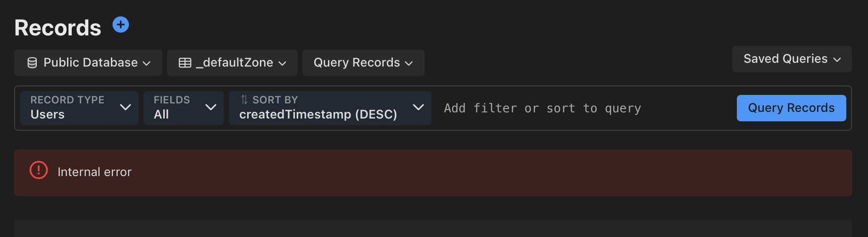This screenshot has width=868, height=237.
Task: Click the red error alert icon
Action: click(x=39, y=170)
